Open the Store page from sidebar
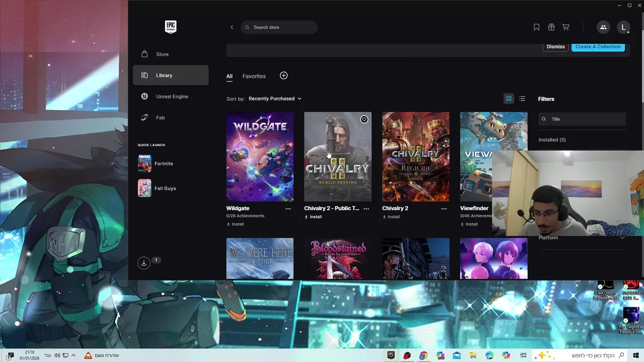The width and height of the screenshot is (644, 362). (x=171, y=54)
